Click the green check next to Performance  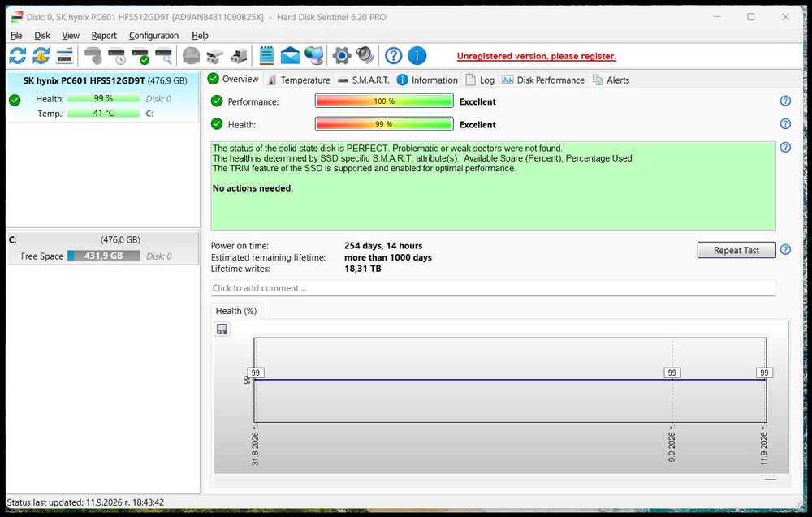(x=217, y=101)
